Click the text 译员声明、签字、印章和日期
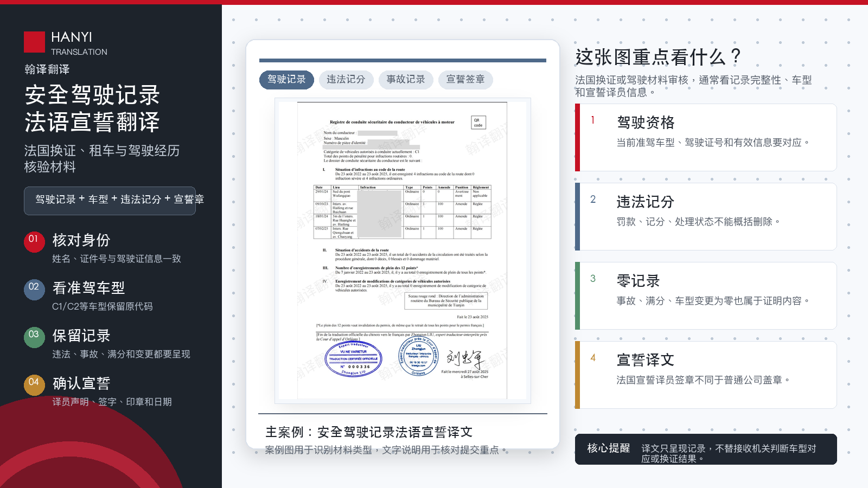This screenshot has height=488, width=868. click(112, 402)
